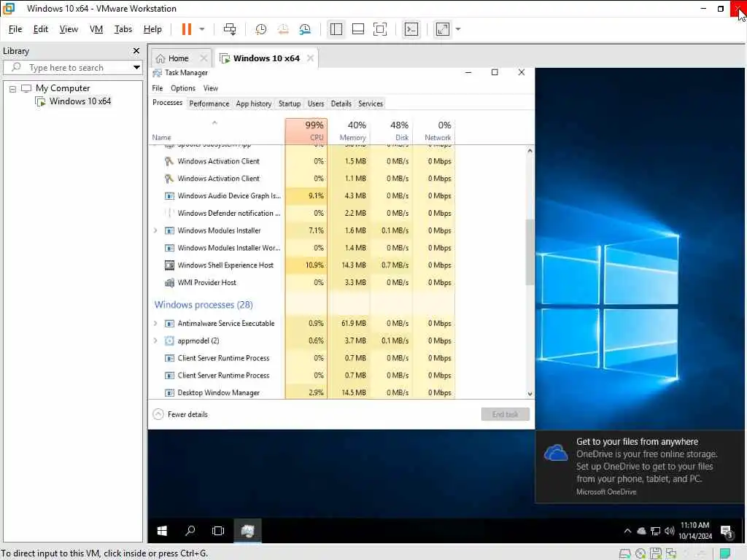Open the guest Windows Start menu

[162, 531]
